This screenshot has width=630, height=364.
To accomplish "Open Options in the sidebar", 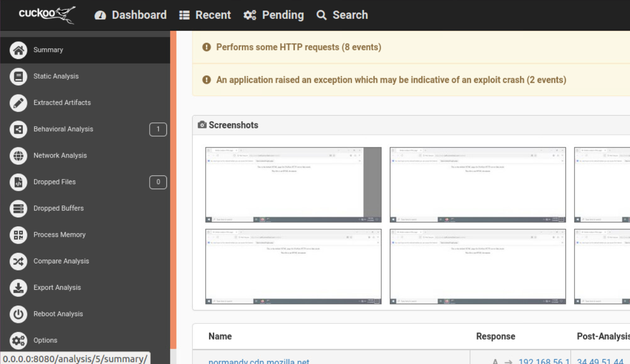I will tap(45, 341).
